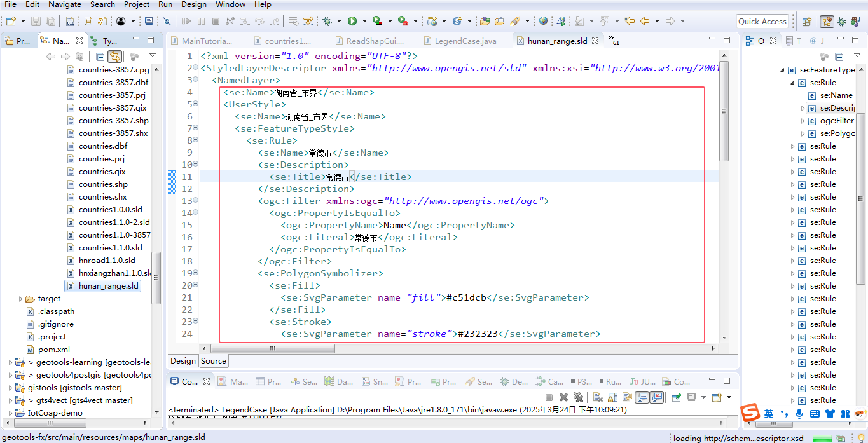Switch to LegendCase.java editor tab
This screenshot has height=443, width=868.
(x=462, y=41)
